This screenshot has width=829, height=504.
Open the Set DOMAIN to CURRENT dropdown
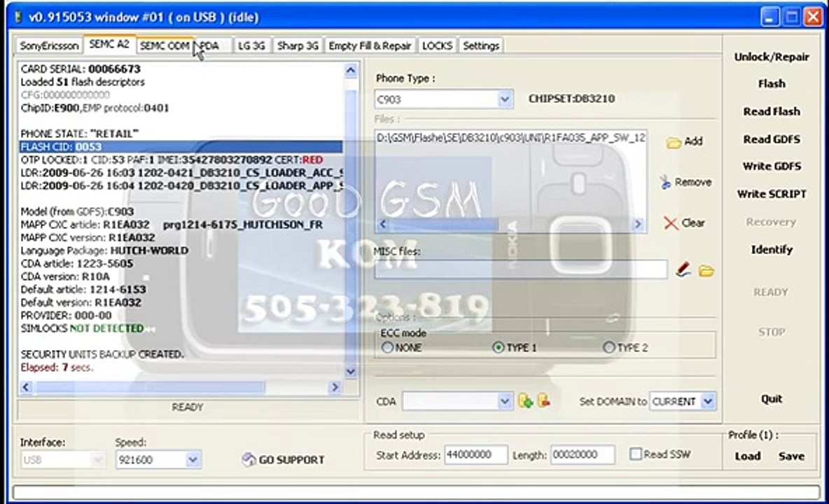[708, 402]
